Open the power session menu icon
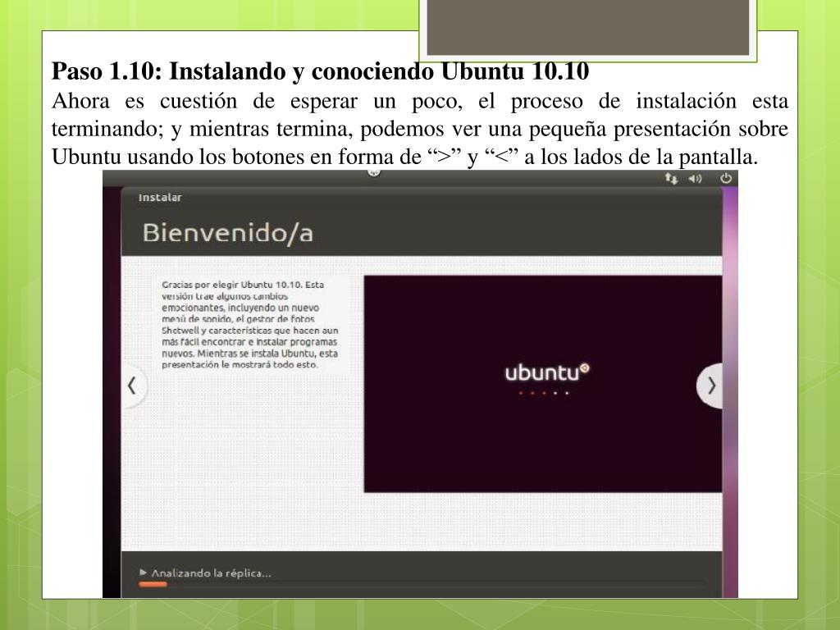Viewport: 840px width, 630px height. [726, 178]
